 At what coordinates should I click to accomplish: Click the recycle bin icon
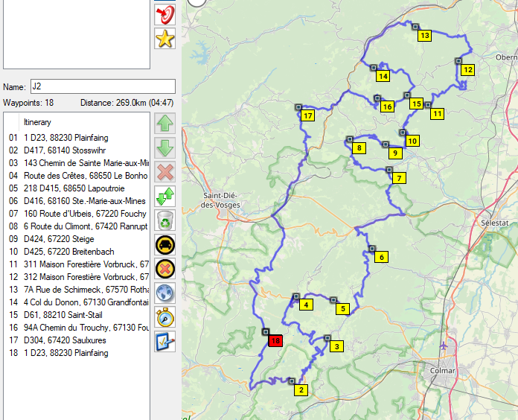pos(164,220)
